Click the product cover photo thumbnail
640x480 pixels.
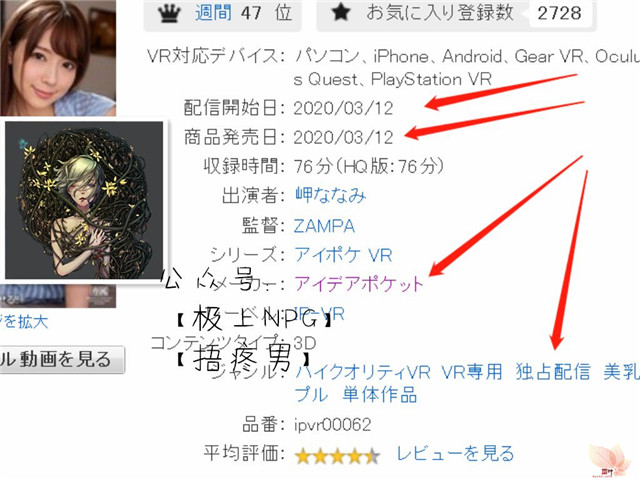[58, 58]
